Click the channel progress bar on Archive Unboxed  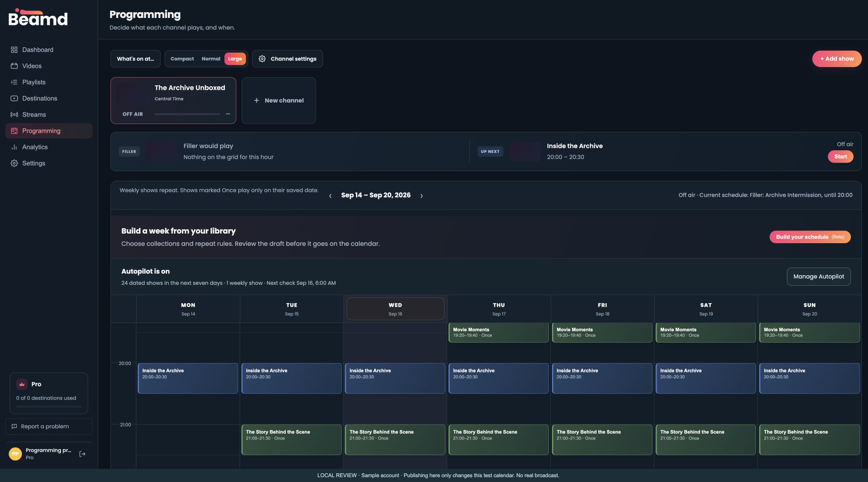tap(187, 114)
